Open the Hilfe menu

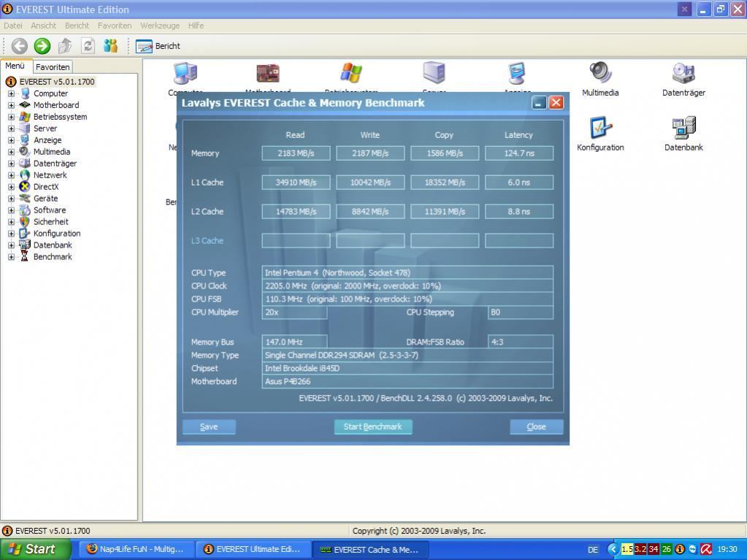[196, 26]
